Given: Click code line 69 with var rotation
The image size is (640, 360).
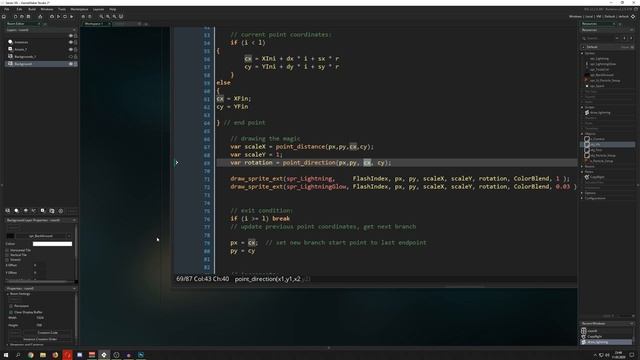Looking at the screenshot, I should click(x=396, y=162).
